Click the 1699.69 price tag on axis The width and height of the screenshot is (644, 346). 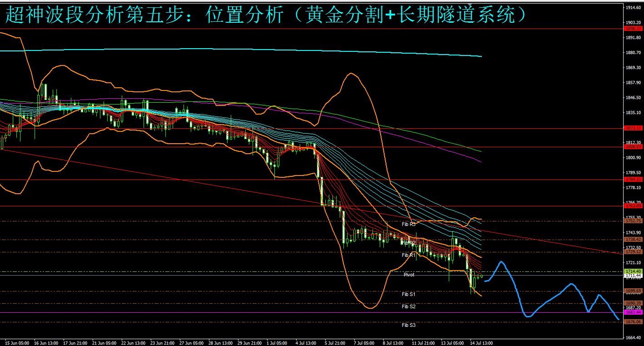(x=633, y=291)
